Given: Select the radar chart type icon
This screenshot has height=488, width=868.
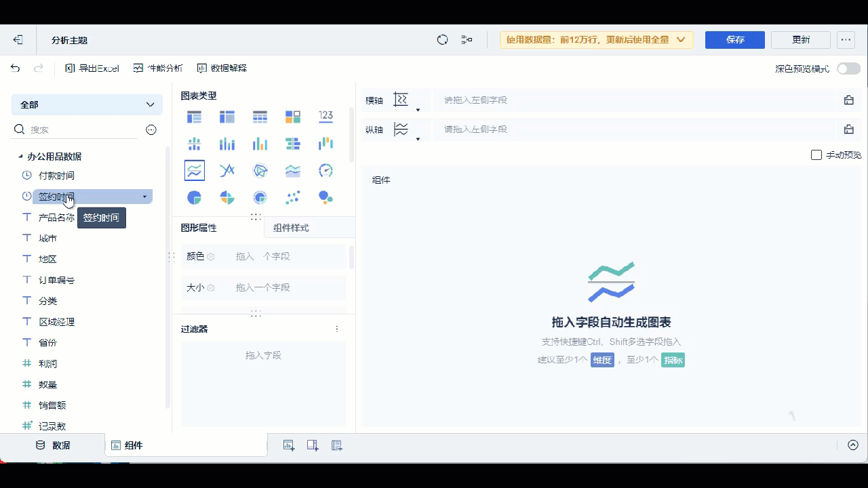Looking at the screenshot, I should point(260,170).
